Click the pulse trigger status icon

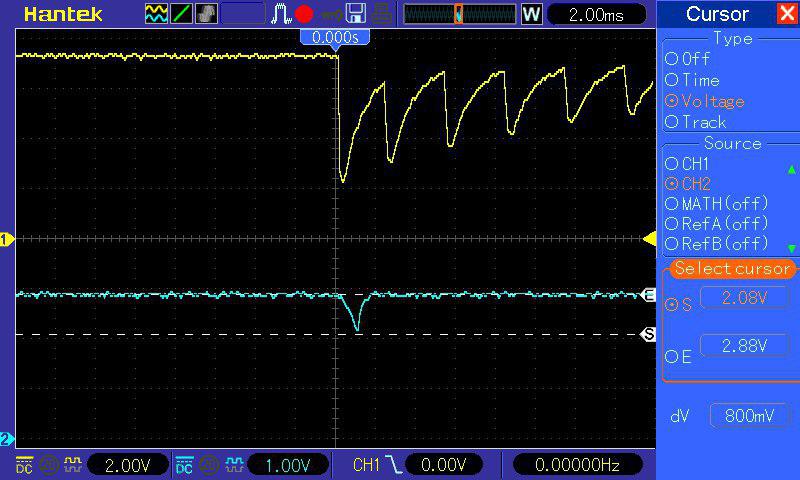coord(280,14)
